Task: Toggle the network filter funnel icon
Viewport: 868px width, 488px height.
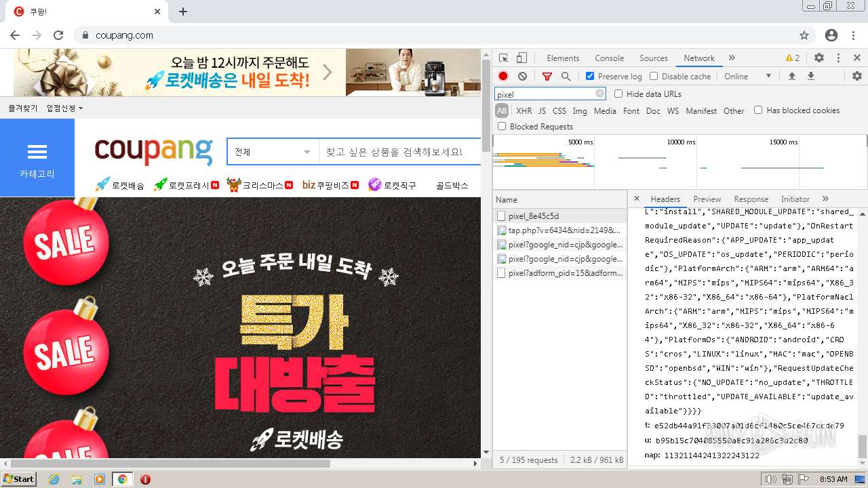Action: pyautogui.click(x=547, y=77)
